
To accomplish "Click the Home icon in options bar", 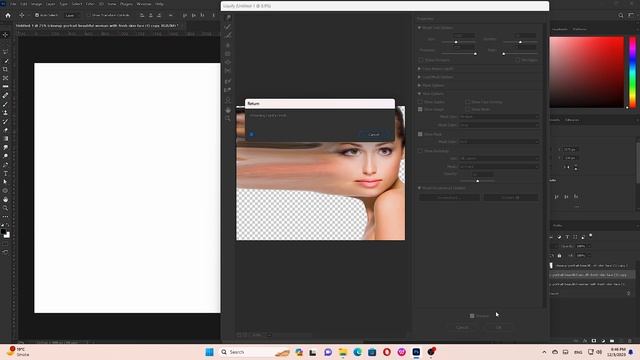I will pos(8,15).
